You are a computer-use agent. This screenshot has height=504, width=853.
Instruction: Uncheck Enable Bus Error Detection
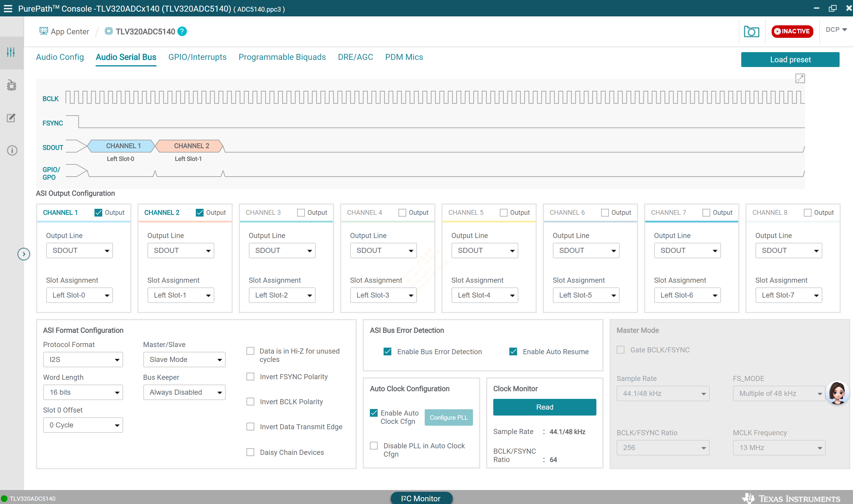tap(387, 351)
